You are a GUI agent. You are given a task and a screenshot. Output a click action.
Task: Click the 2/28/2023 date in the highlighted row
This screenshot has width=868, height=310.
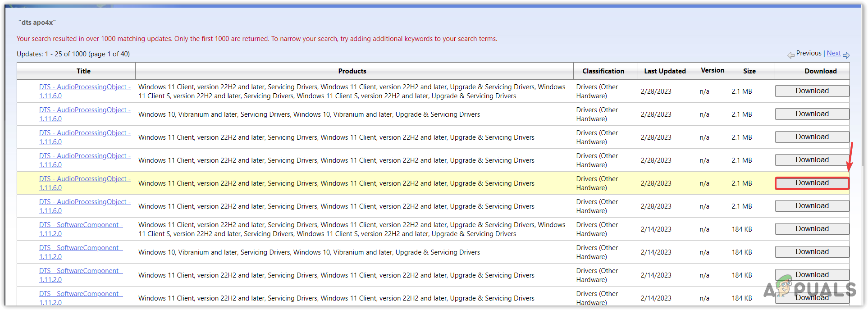pos(656,183)
